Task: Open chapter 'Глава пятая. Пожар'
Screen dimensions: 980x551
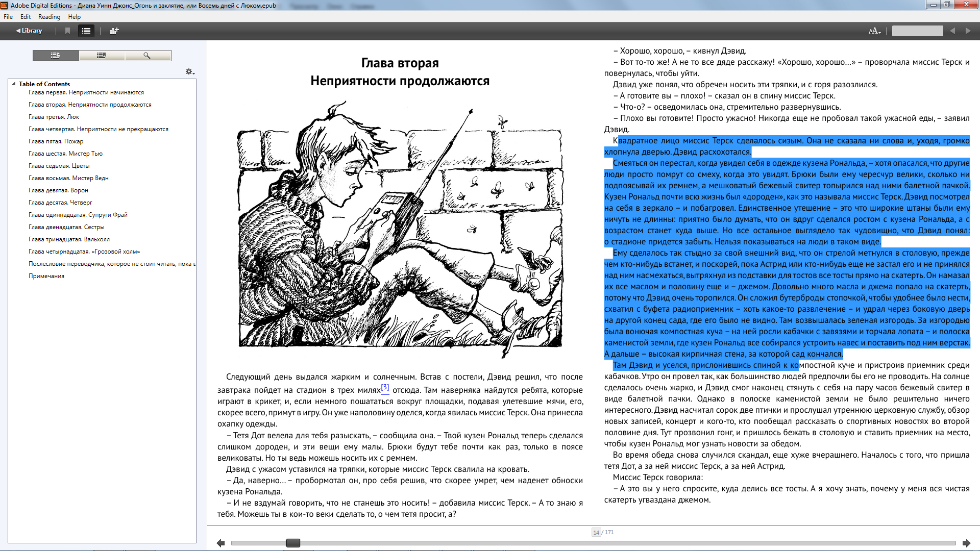Action: point(56,141)
